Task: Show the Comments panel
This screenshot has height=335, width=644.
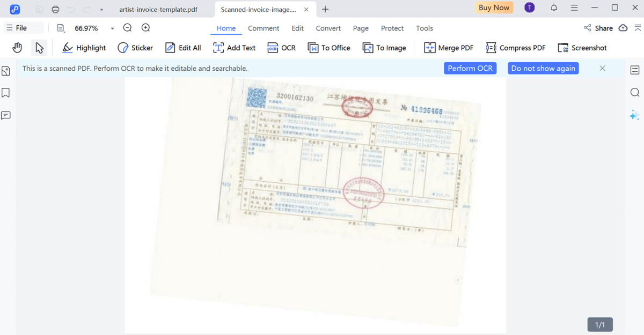Action: pos(6,115)
